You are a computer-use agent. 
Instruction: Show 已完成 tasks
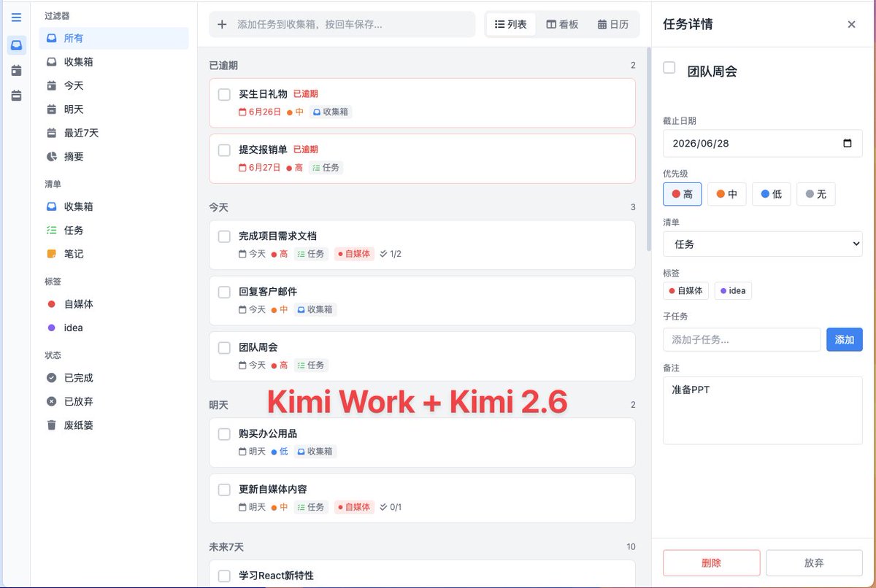click(x=114, y=378)
